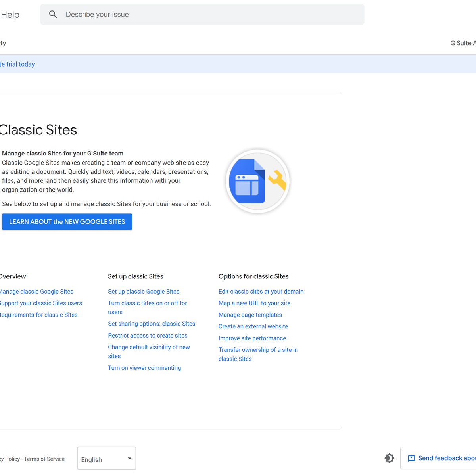Click LEARN ABOUT the NEW GOOGLE SITES
Screen dimensions: 476x476
[x=67, y=221]
